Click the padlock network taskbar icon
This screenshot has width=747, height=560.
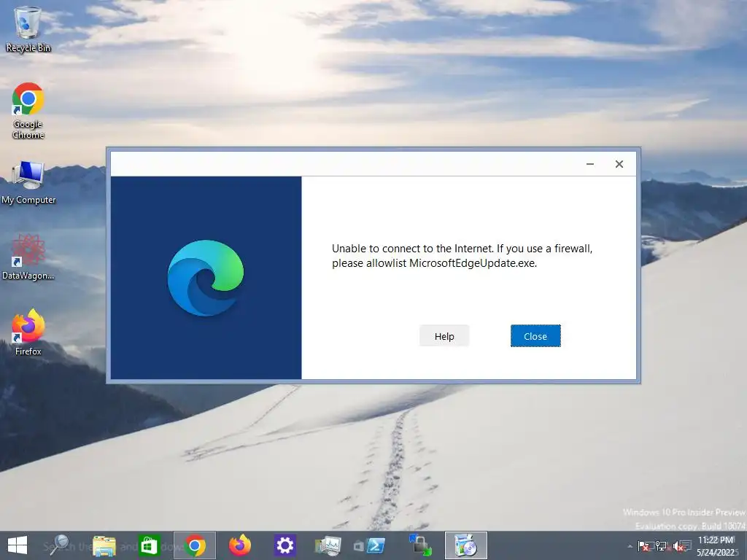coord(419,545)
